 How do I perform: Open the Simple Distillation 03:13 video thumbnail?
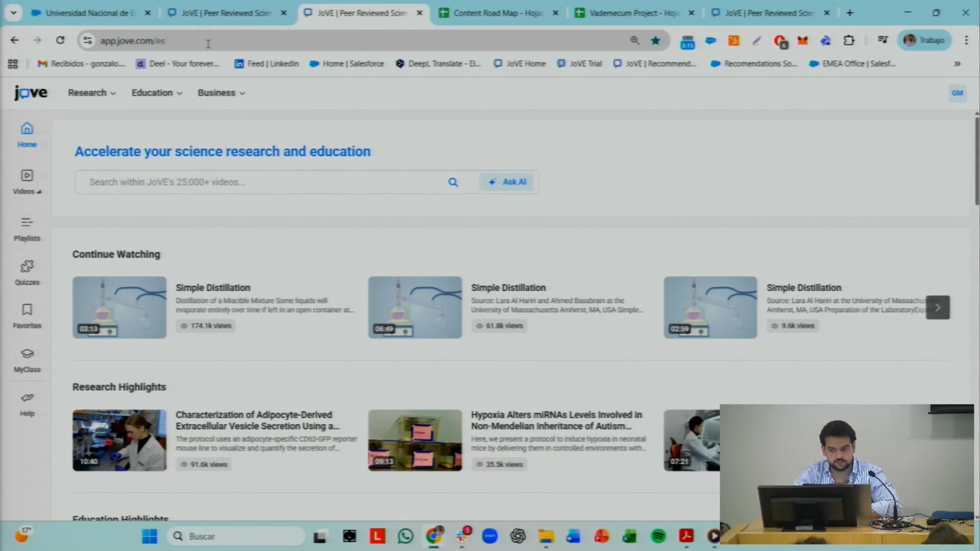click(119, 307)
